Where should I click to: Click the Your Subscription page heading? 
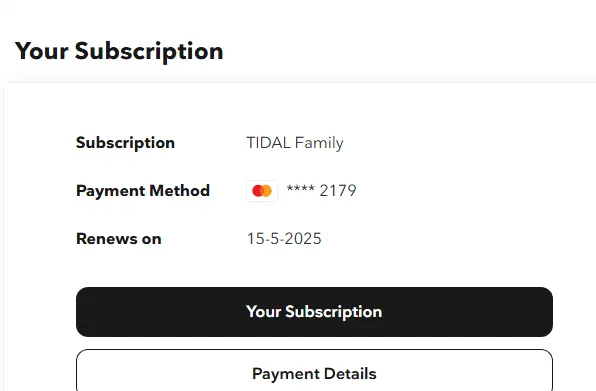coord(119,51)
